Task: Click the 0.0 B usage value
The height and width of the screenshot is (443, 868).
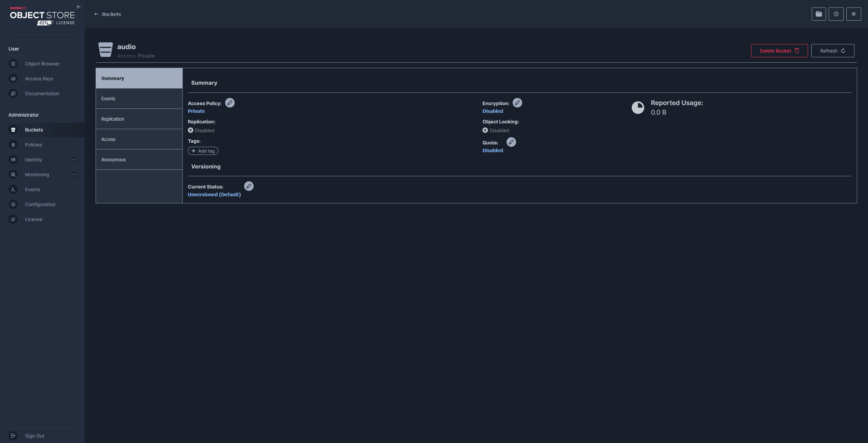Action: coord(658,112)
